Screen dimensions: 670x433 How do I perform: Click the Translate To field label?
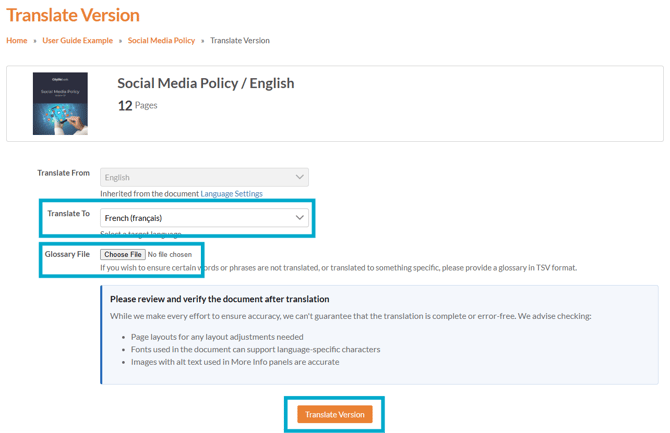[68, 214]
